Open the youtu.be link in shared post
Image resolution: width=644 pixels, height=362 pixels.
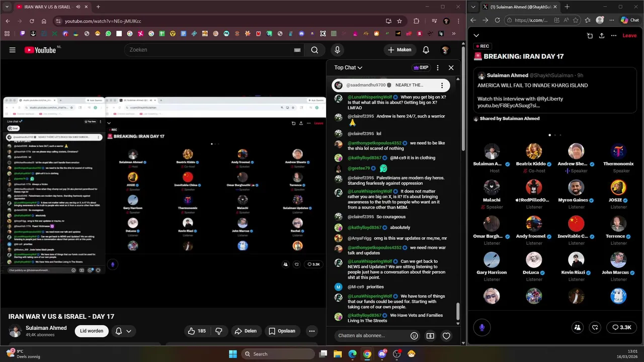[509, 106]
